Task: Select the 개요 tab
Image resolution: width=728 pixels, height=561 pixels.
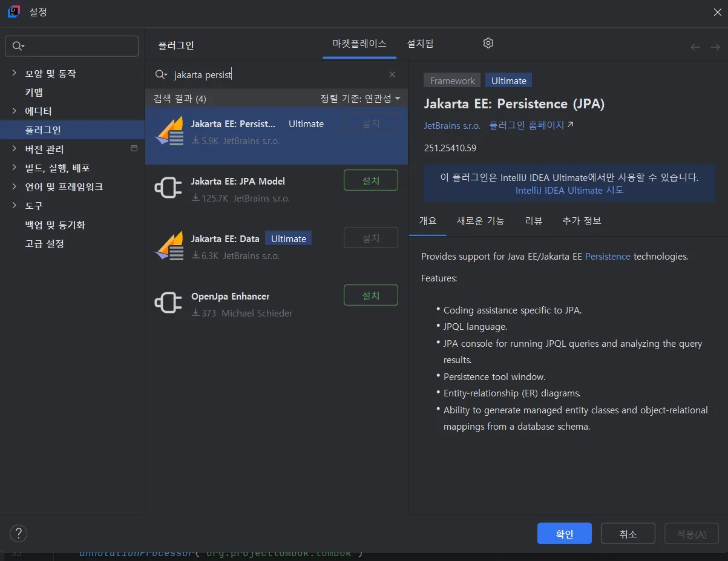Action: pos(428,221)
